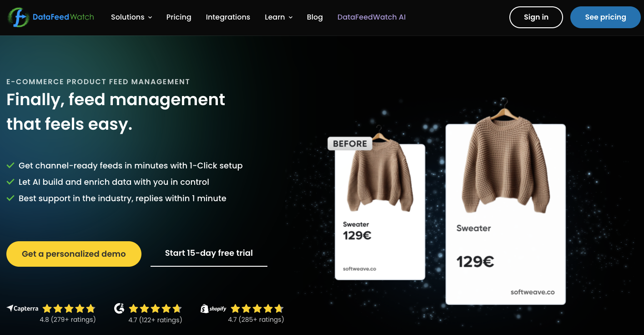Screen dimensions: 644x335
Task: Click the DataFeedWatch brand name text
Action: 63,17
